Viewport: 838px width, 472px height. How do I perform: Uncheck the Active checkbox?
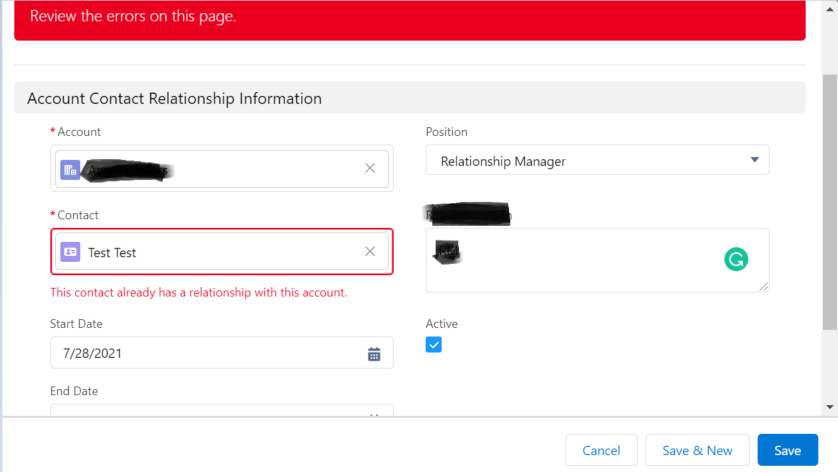coord(434,345)
